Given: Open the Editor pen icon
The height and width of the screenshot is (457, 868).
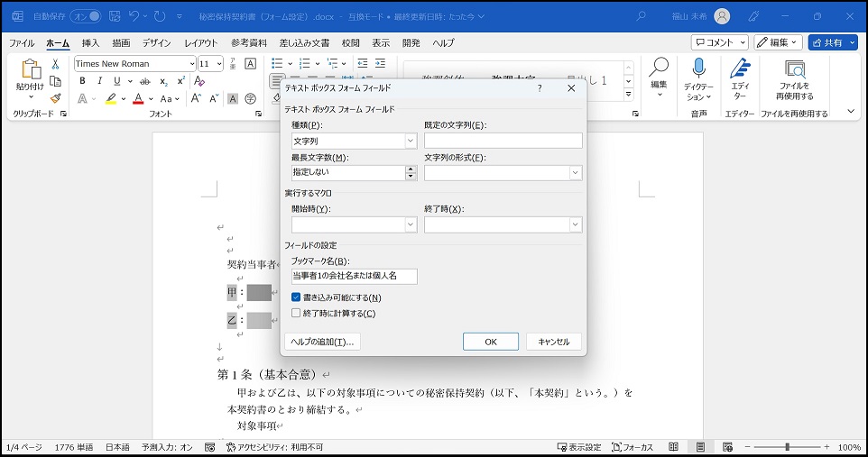Looking at the screenshot, I should [740, 69].
